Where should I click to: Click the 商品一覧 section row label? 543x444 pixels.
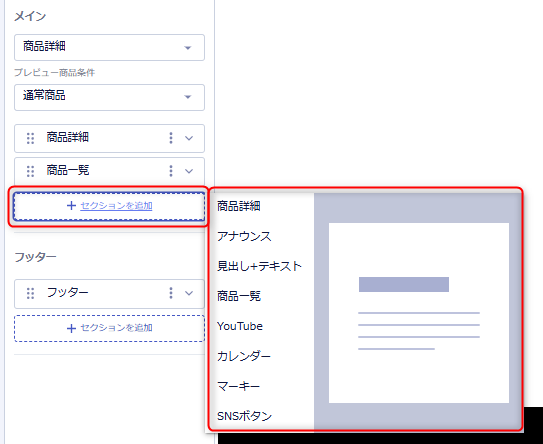(x=68, y=170)
